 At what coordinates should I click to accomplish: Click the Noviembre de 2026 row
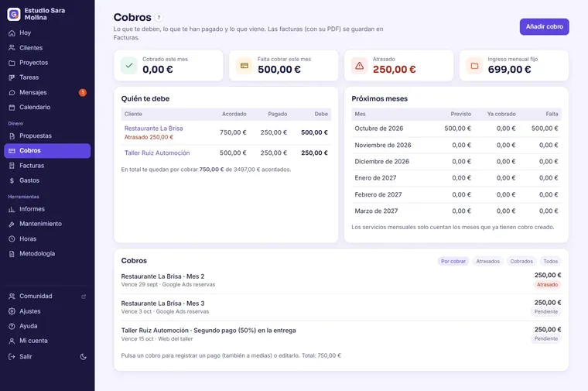point(456,146)
